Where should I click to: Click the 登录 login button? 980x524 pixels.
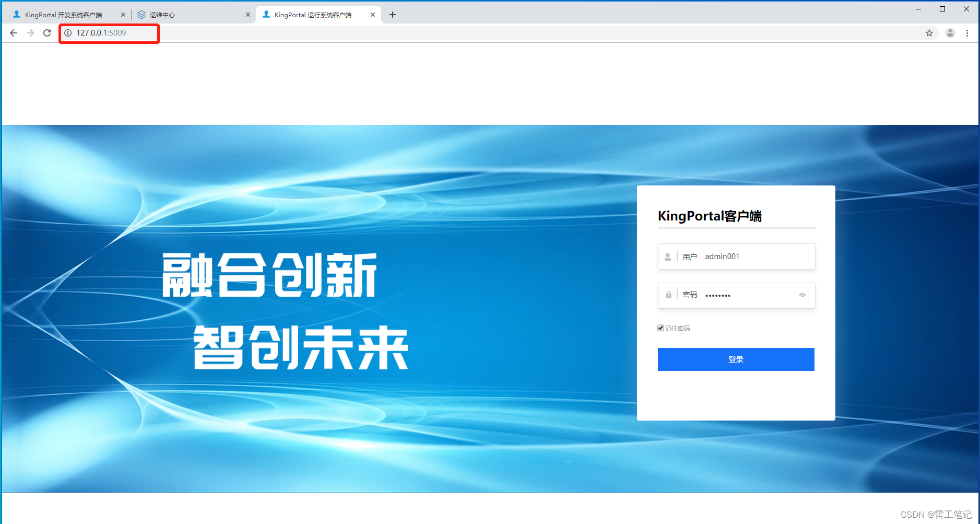click(736, 359)
